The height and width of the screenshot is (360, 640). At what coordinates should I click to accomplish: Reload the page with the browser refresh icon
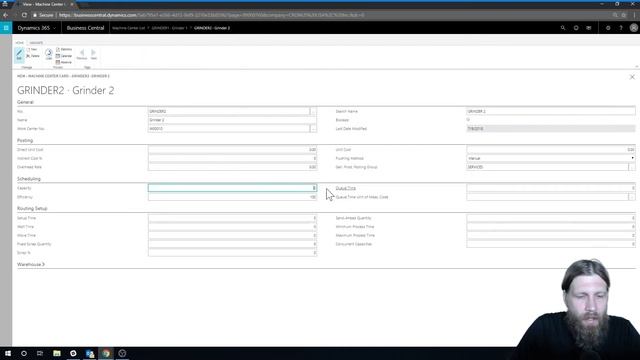click(24, 15)
